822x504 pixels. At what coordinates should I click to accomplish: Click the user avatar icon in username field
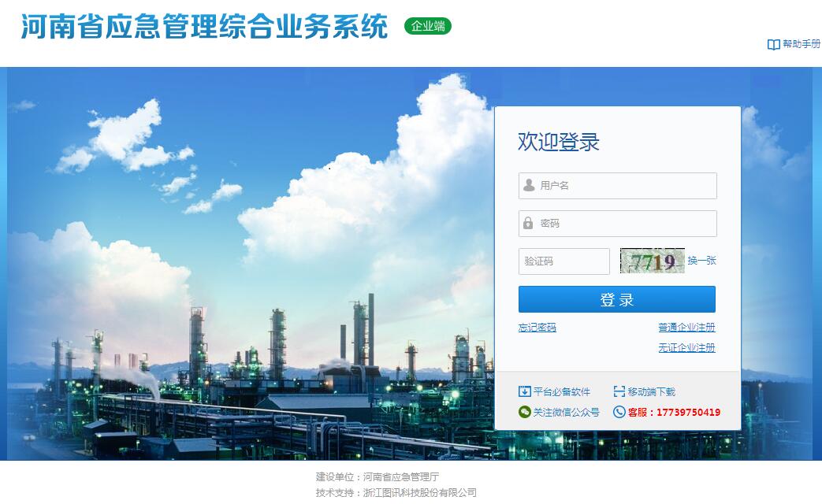pos(529,186)
